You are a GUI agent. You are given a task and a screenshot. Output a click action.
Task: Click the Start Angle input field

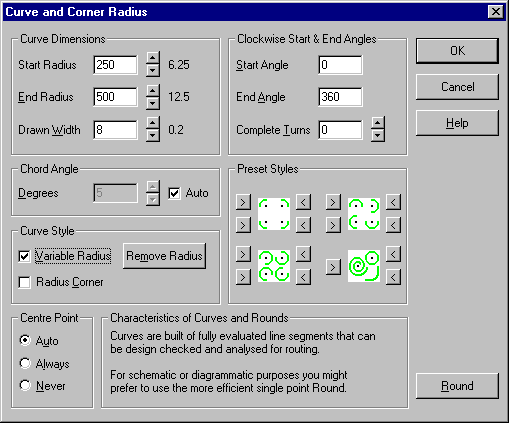pyautogui.click(x=340, y=65)
